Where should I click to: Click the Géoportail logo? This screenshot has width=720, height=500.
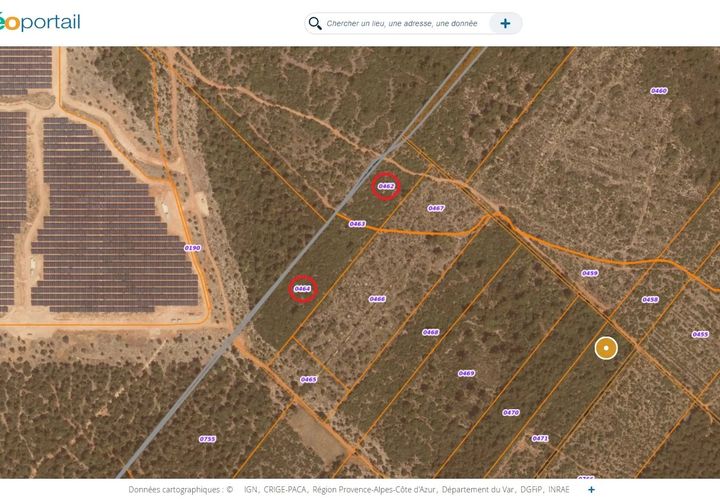40,22
